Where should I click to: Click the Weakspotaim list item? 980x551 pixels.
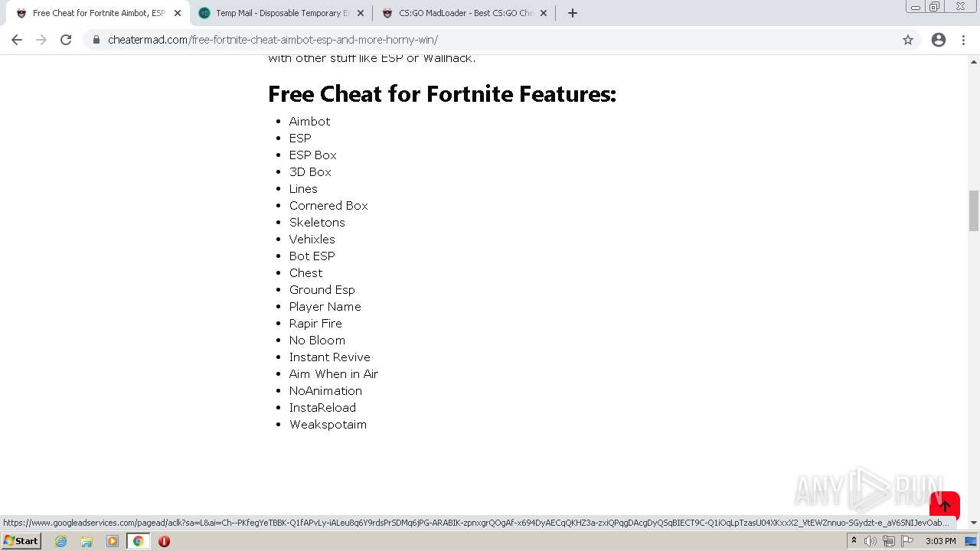328,424
